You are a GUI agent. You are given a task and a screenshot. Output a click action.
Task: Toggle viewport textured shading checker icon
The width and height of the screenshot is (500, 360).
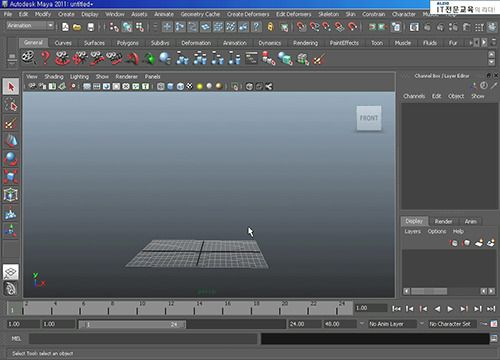tap(189, 87)
